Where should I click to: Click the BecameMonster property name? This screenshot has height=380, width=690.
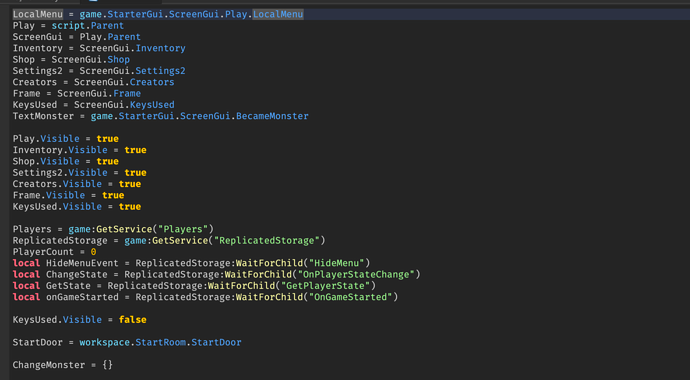(272, 116)
